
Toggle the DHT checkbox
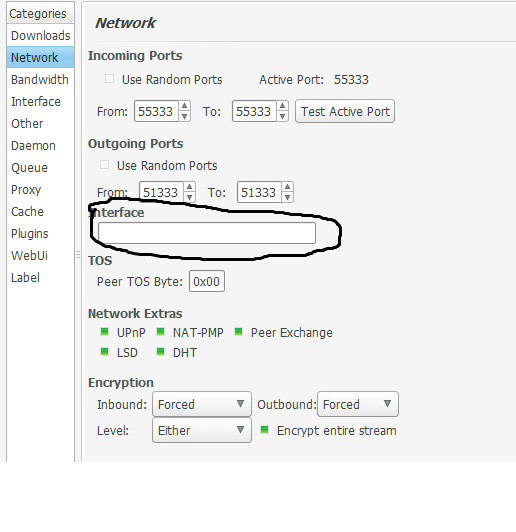[160, 352]
